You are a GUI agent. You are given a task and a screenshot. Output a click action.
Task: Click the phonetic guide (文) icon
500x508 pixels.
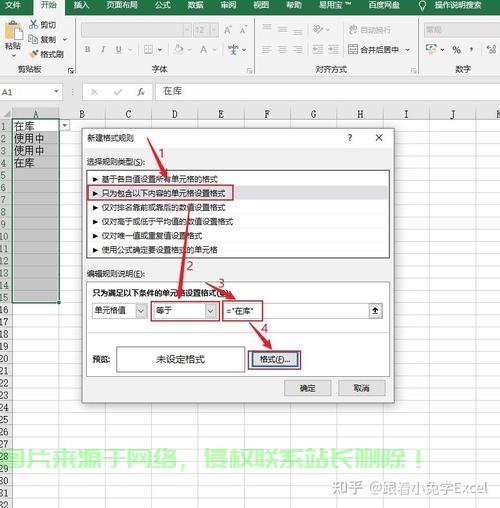click(233, 50)
